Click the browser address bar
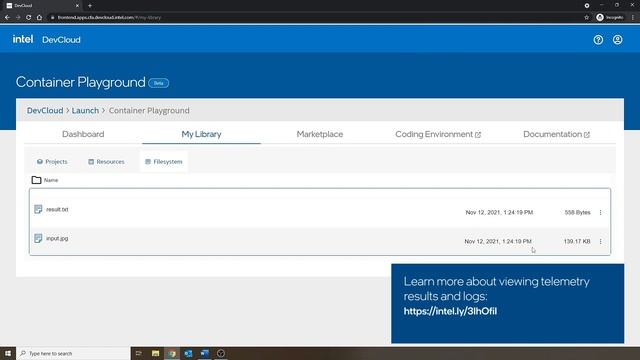This screenshot has width=640, height=360. click(x=314, y=17)
